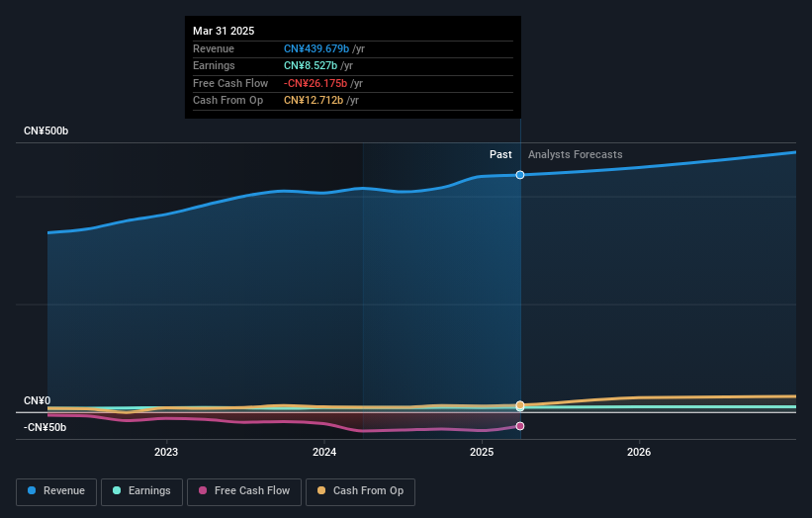Click the Mar 31 2025 tooltip date

(224, 31)
